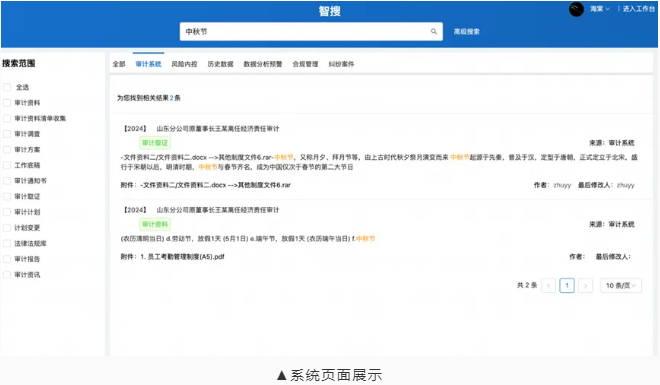Viewport: 660px width, 385px height.
Task: Focus the 中秋节 search input field
Action: pyautogui.click(x=311, y=32)
